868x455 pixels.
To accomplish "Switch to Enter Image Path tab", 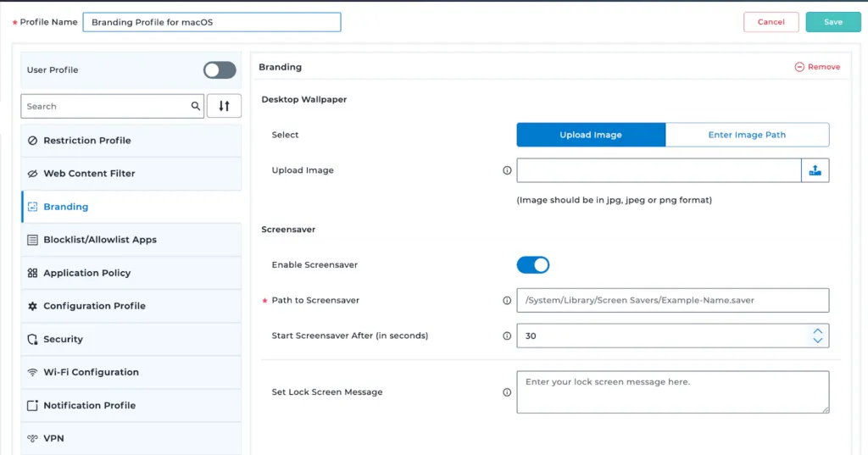I will coord(747,135).
